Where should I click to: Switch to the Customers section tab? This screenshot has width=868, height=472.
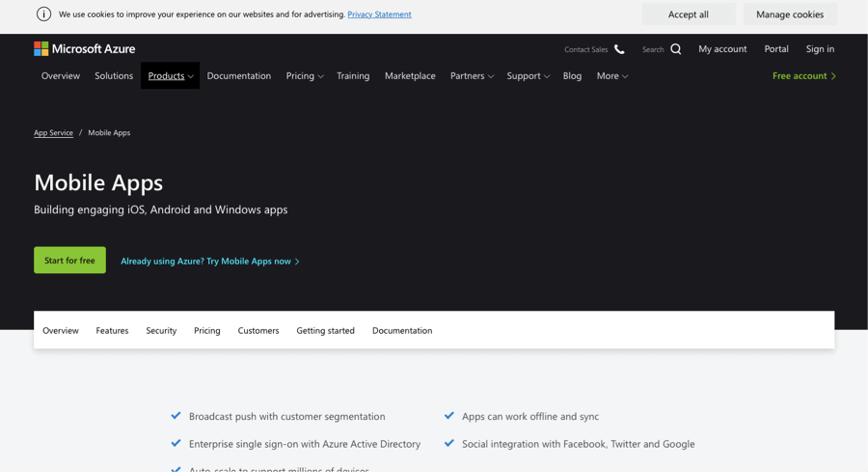258,331
